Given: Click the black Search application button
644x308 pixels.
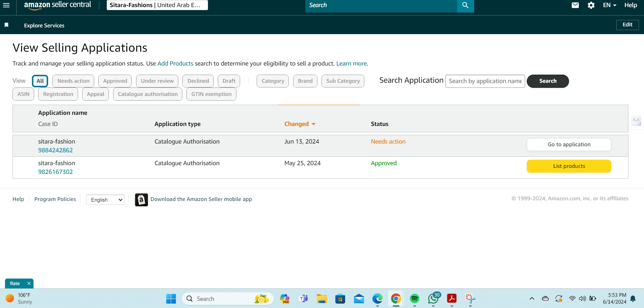Looking at the screenshot, I should click(548, 81).
